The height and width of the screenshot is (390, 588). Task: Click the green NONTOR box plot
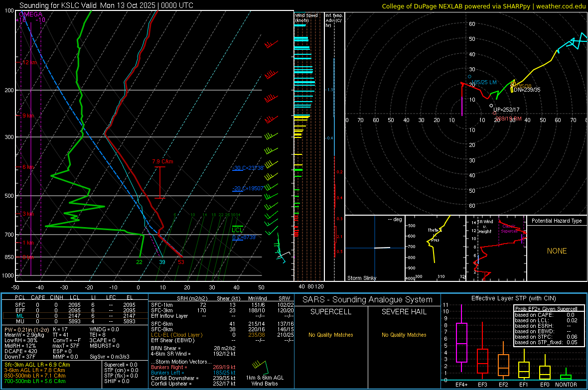pyautogui.click(x=566, y=375)
